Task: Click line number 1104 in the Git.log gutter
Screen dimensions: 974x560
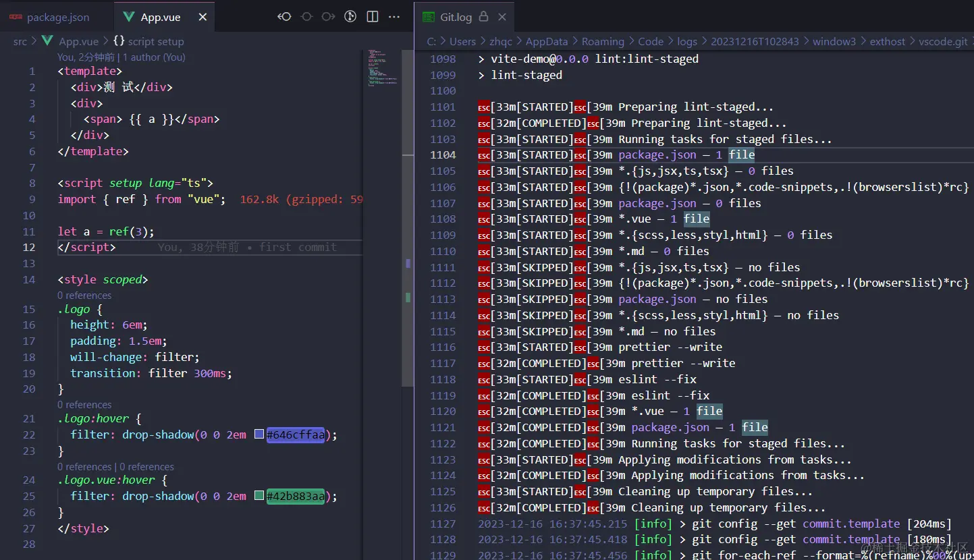Action: coord(443,155)
